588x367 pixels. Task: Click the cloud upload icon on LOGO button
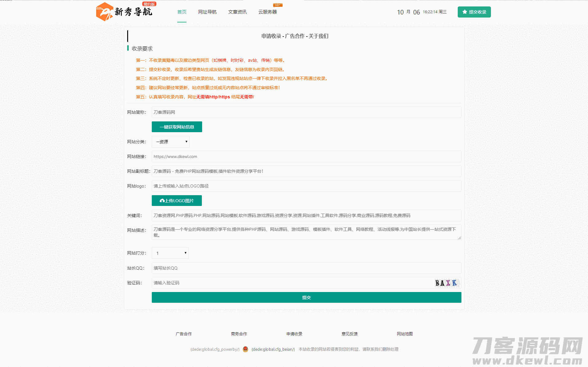point(162,201)
